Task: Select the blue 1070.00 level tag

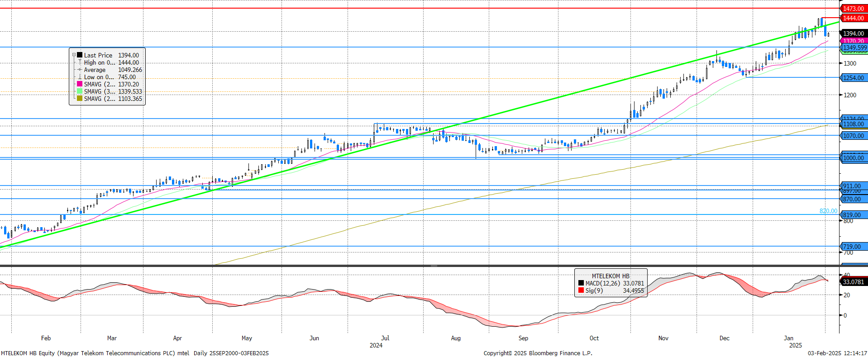Action: tap(853, 136)
